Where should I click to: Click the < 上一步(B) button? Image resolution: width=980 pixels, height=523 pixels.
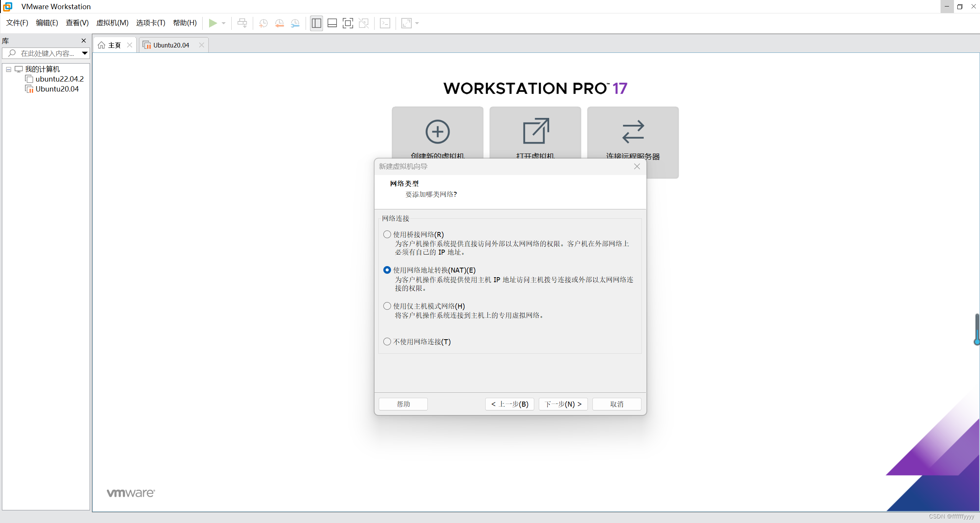[x=510, y=404]
